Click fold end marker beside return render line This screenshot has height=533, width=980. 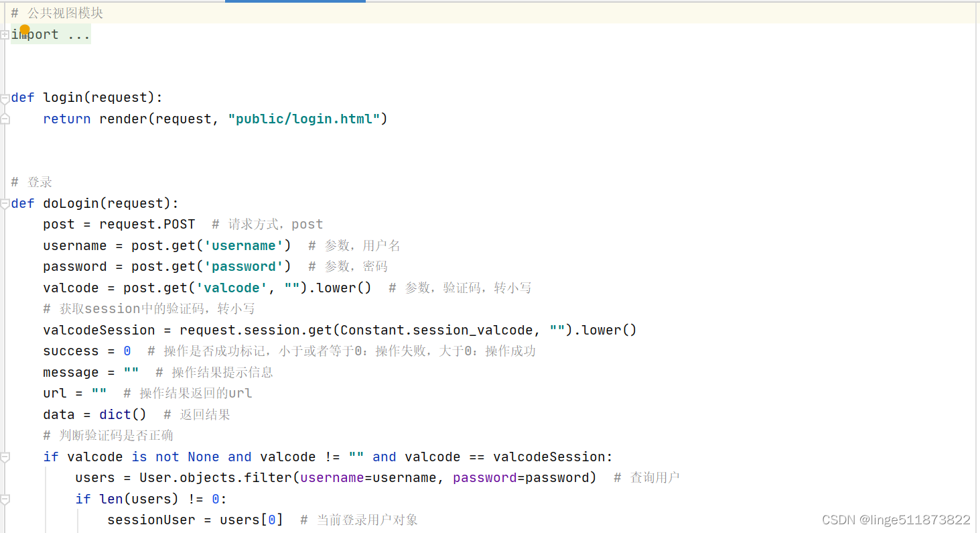point(5,119)
